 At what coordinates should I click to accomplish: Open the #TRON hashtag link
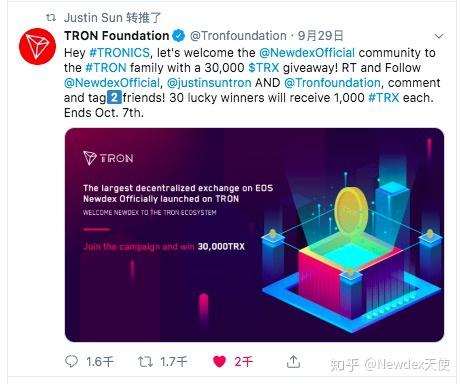(106, 68)
